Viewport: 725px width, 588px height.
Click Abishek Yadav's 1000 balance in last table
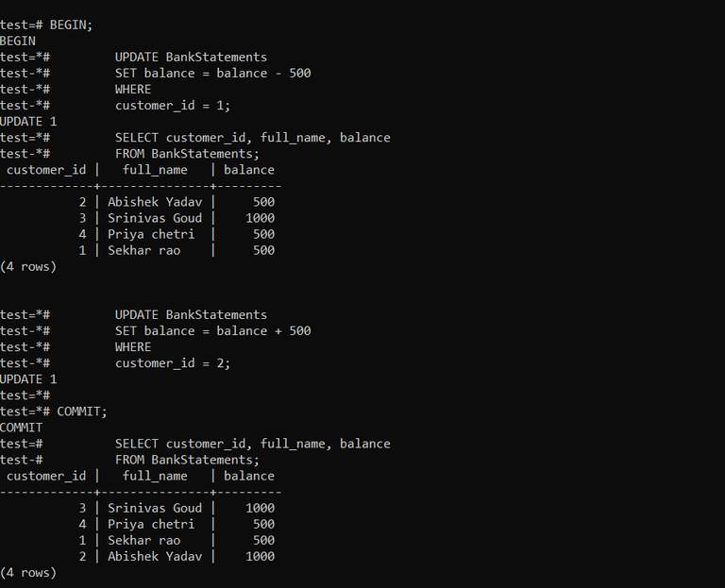coord(260,557)
